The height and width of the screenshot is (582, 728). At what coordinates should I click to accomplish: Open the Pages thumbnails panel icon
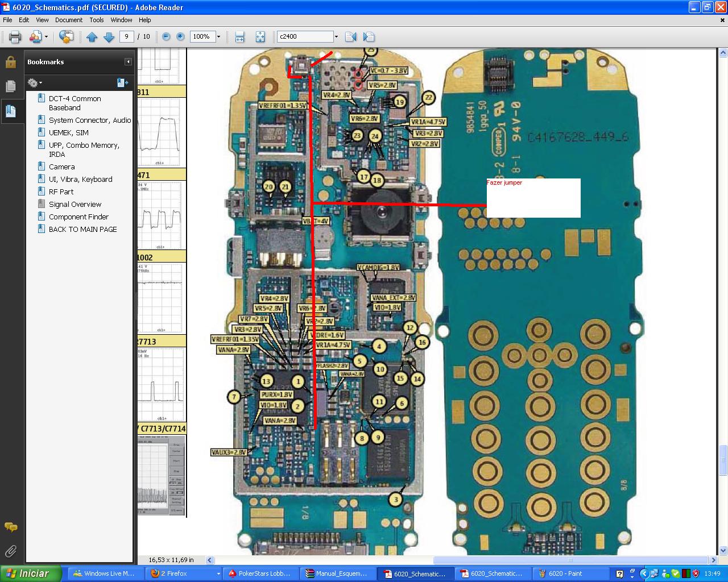[10, 86]
